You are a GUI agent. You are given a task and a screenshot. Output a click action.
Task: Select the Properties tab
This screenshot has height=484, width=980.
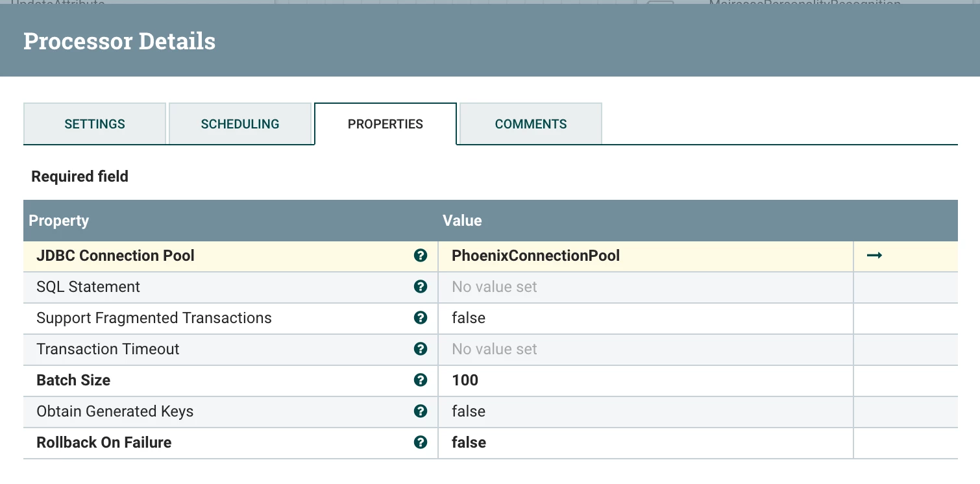pyautogui.click(x=386, y=124)
